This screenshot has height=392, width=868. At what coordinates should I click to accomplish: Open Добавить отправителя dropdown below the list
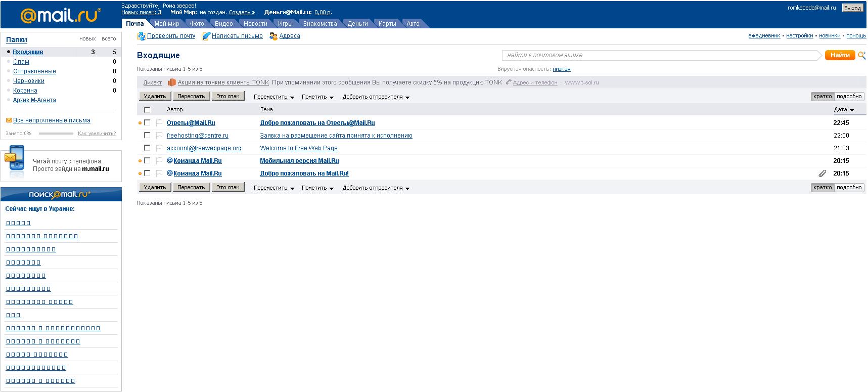tap(376, 188)
